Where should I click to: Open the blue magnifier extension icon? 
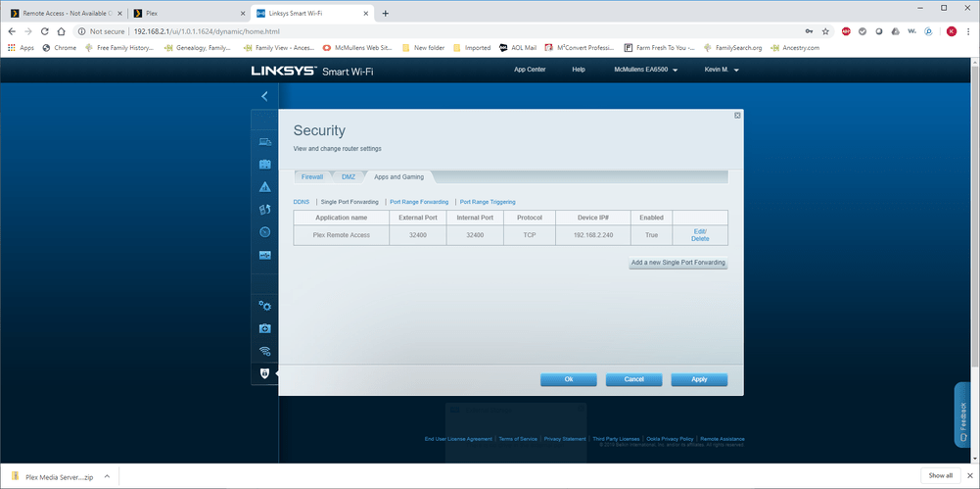pos(929,31)
